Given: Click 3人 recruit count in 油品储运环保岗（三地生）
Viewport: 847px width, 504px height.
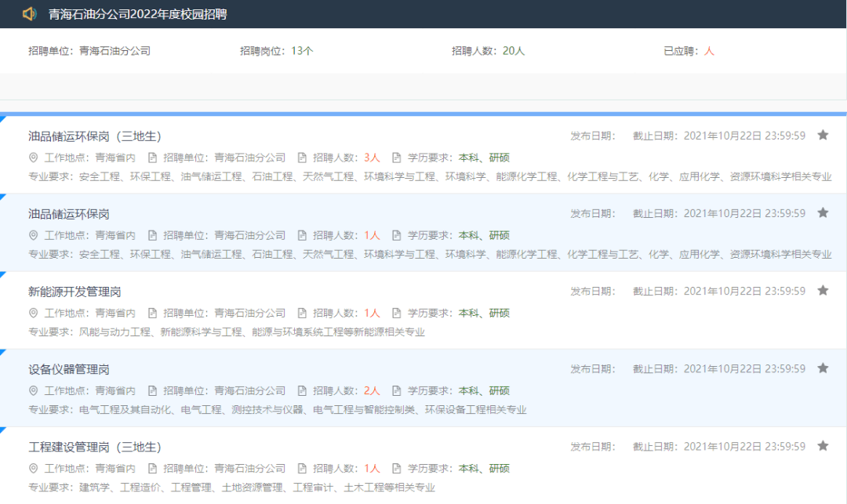Looking at the screenshot, I should 372,158.
